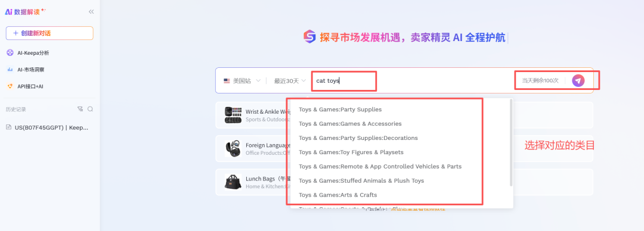Click the 卖家精灵 S logo in headline

tap(309, 36)
